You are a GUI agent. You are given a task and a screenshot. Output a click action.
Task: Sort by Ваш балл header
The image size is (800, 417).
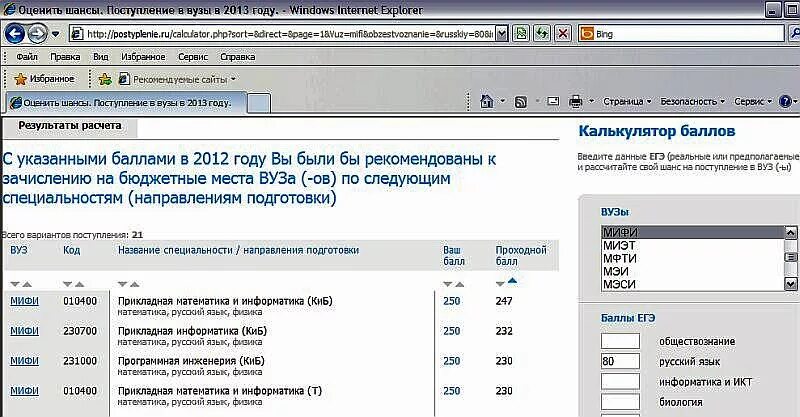click(x=454, y=256)
